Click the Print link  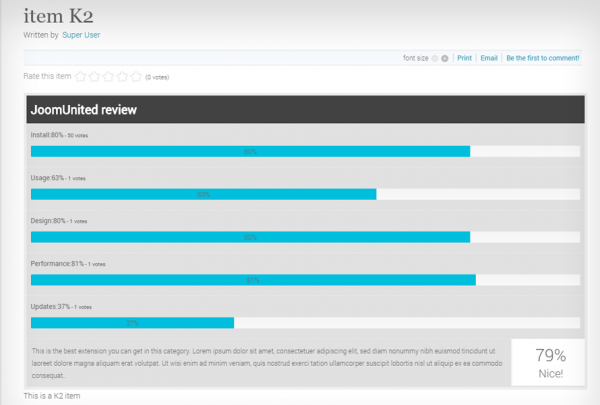click(465, 58)
